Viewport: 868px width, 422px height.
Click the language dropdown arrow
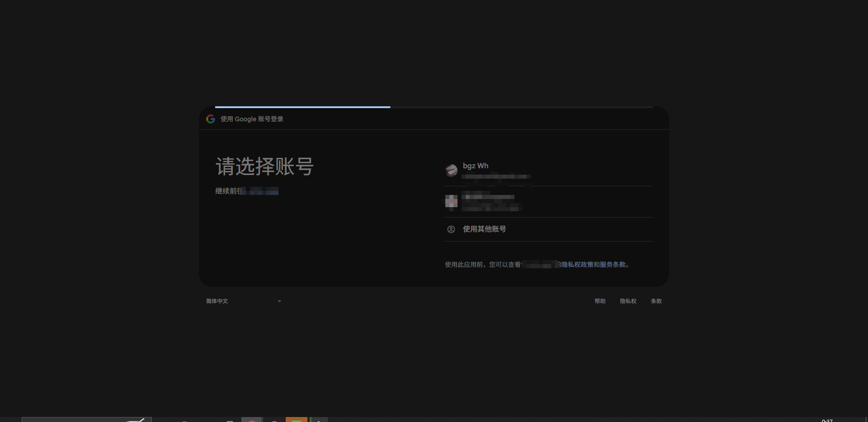coord(279,301)
